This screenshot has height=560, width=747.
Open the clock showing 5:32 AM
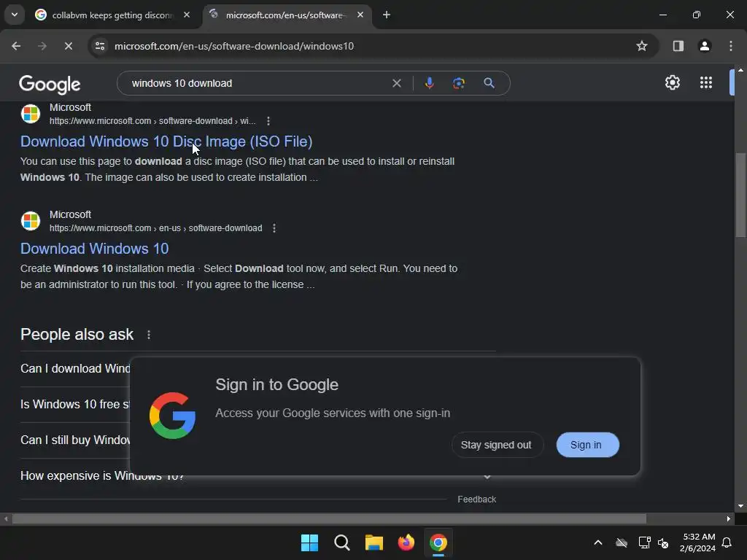698,542
